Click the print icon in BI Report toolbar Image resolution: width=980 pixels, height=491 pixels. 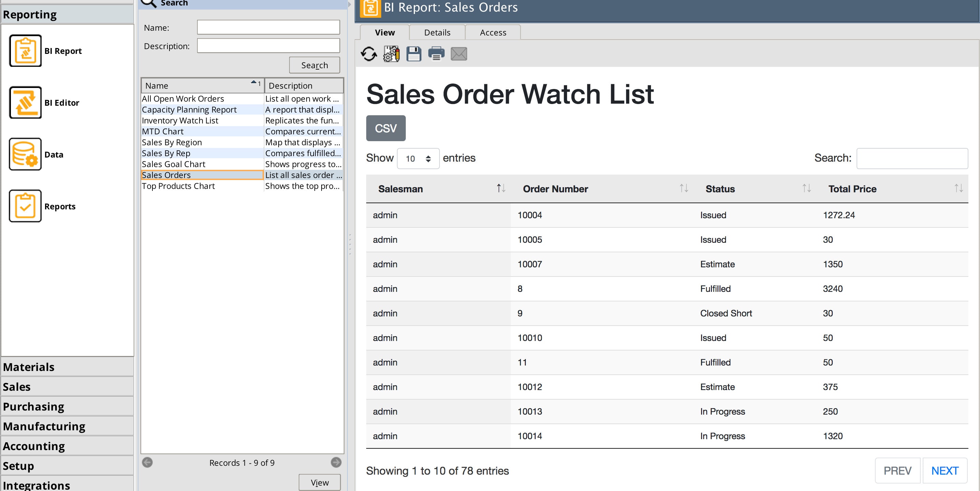[436, 54]
